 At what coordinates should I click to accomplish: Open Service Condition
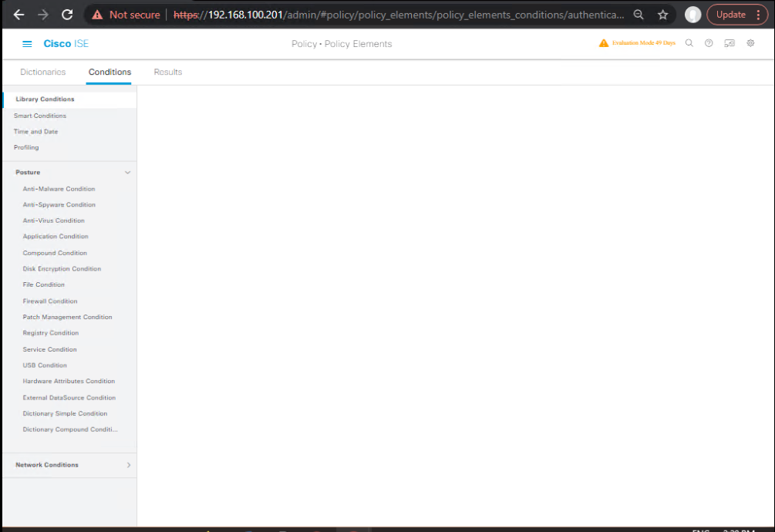tap(49, 349)
